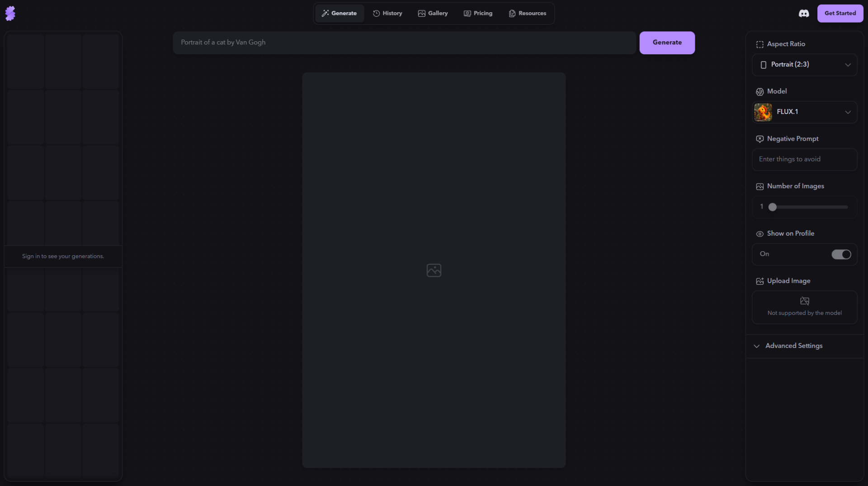Screen dimensions: 868x486
Task: Click the purple app logo icon
Action: [x=10, y=14]
